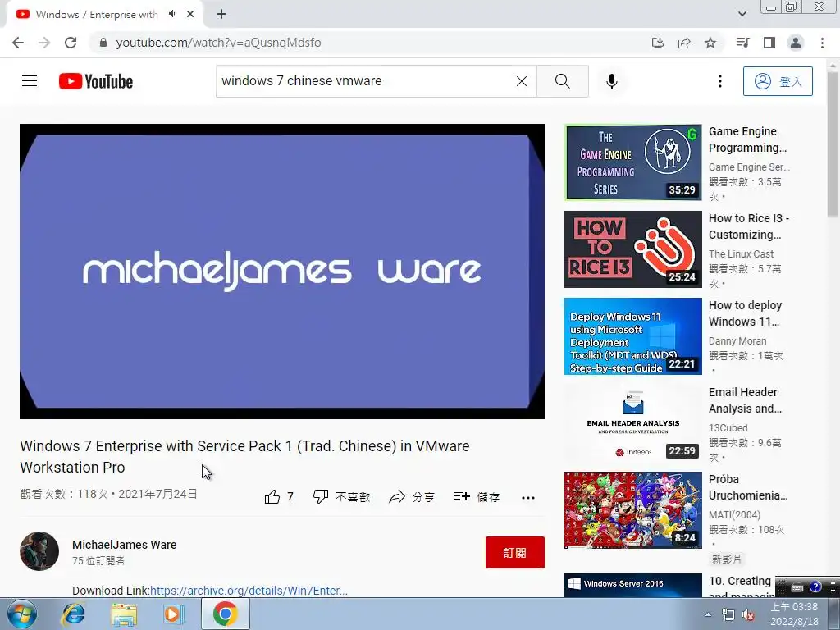
Task: Go to YouTube home via logo
Action: point(96,81)
